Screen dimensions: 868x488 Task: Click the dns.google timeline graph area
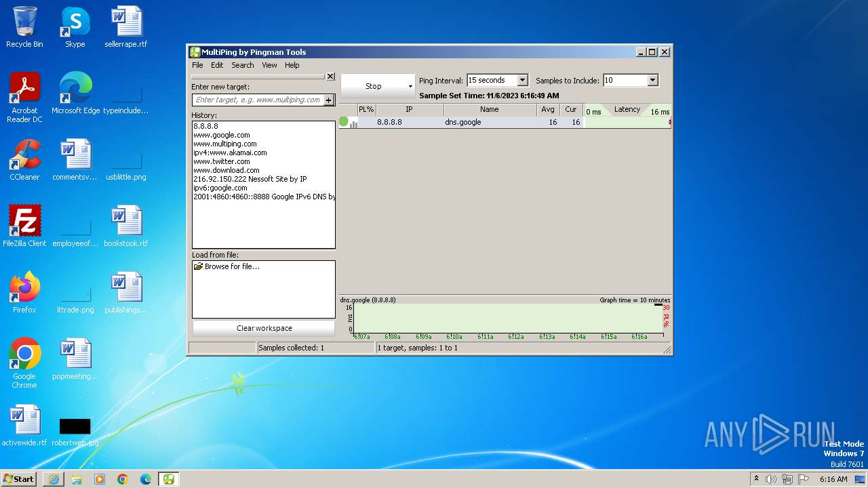click(508, 318)
